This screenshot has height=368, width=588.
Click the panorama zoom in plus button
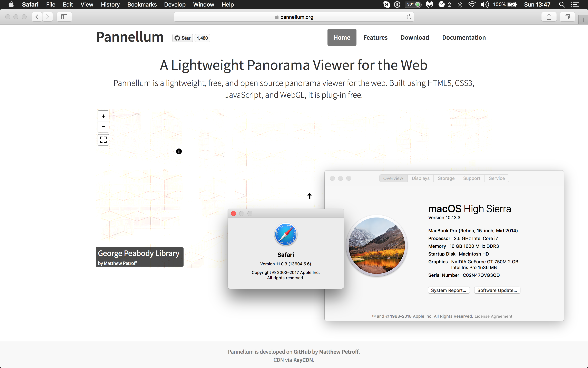pyautogui.click(x=103, y=116)
